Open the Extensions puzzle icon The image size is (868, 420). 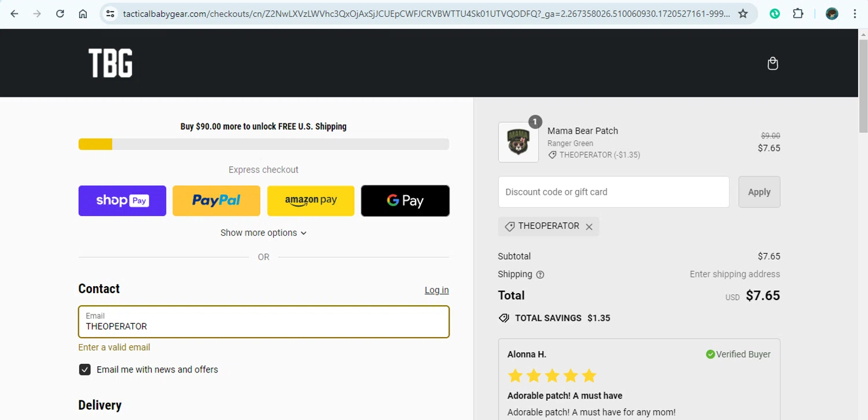pyautogui.click(x=798, y=13)
